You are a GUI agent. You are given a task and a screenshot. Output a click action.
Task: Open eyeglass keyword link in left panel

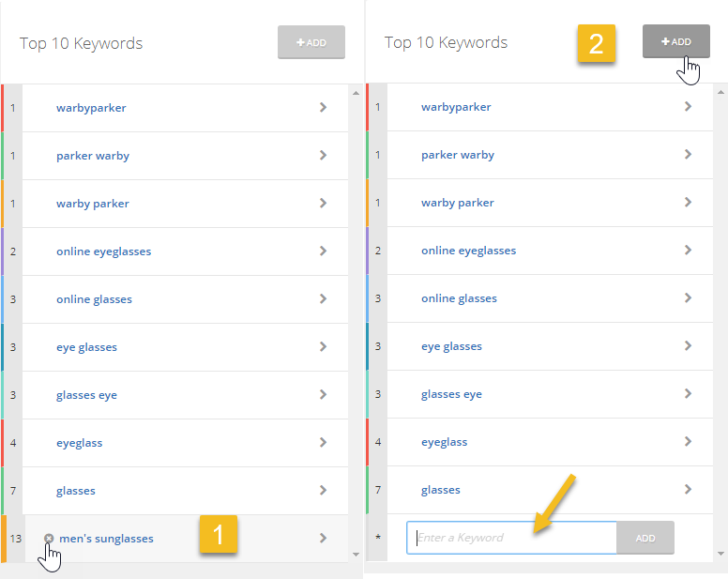click(x=80, y=443)
